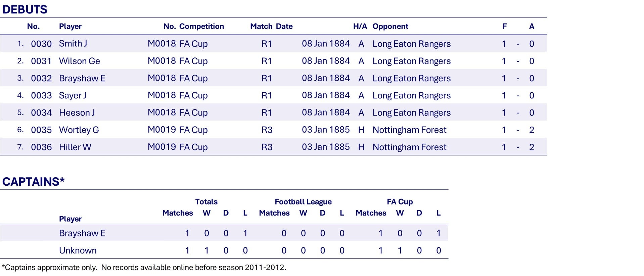The image size is (644, 276).
Task: Click Brayshaw E in captains table
Action: (82, 233)
